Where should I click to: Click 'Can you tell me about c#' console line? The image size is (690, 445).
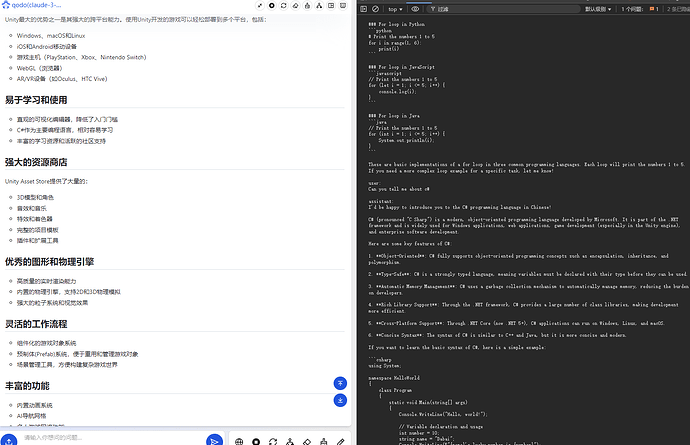point(399,189)
